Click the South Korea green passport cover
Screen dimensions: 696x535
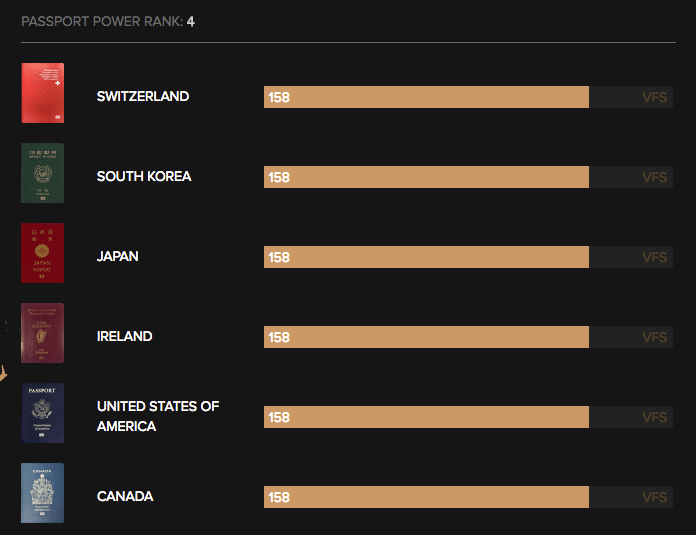pyautogui.click(x=43, y=173)
